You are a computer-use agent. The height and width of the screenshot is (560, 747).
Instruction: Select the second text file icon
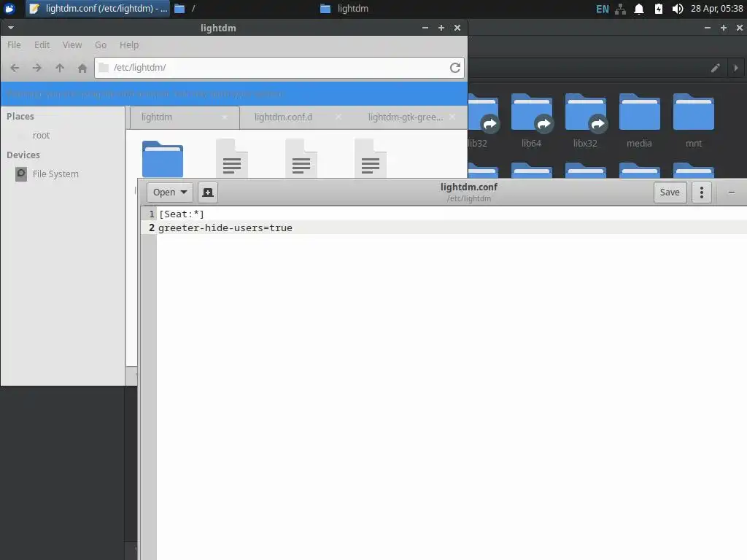[x=301, y=158]
